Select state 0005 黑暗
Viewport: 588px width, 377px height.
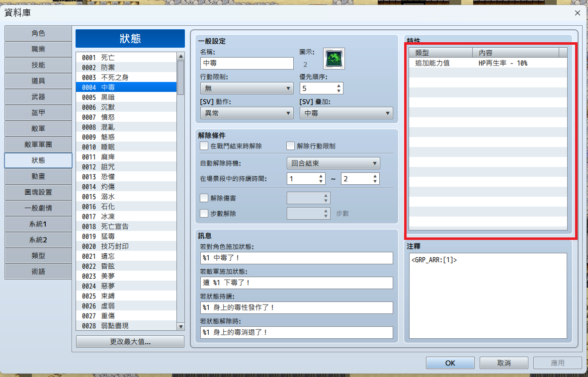pos(126,97)
